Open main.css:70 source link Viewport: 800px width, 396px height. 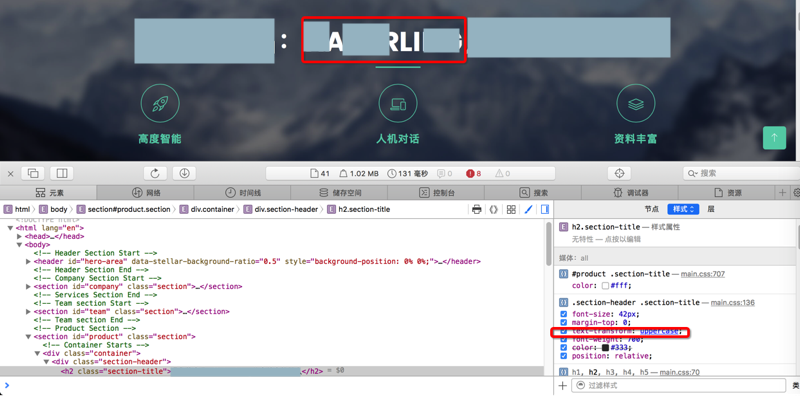click(680, 372)
